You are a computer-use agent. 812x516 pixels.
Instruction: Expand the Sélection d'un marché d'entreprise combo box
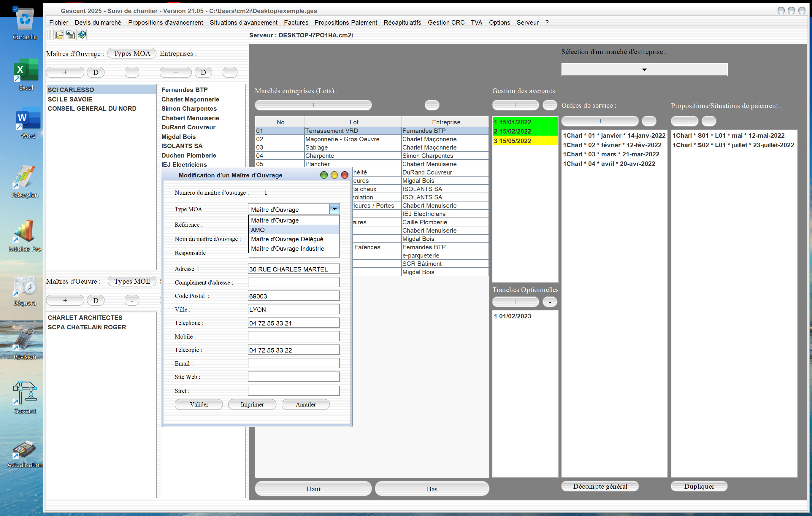644,70
